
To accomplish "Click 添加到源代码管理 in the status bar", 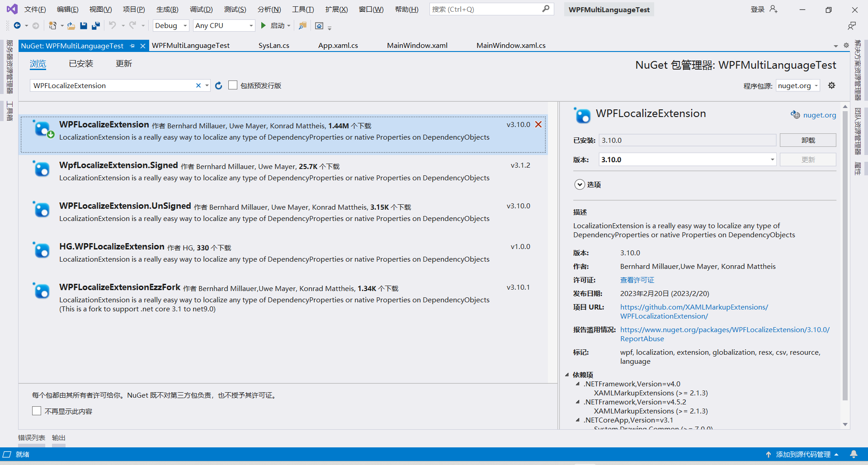I will 803,454.
